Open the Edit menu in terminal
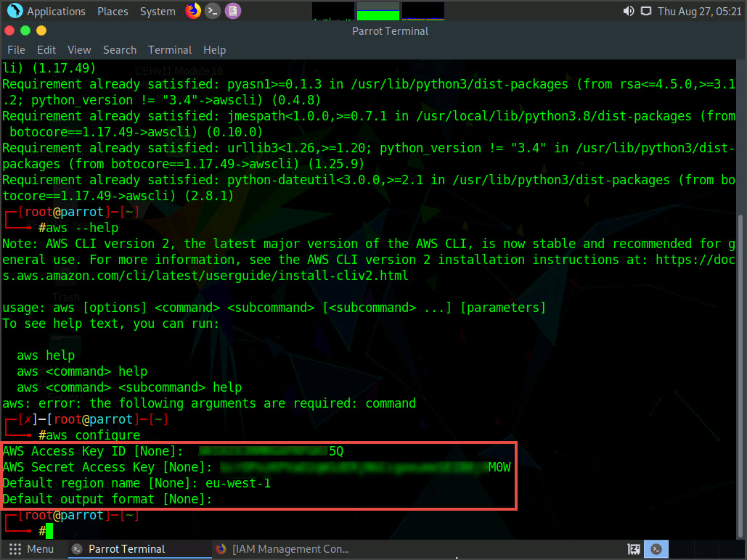 (x=46, y=50)
